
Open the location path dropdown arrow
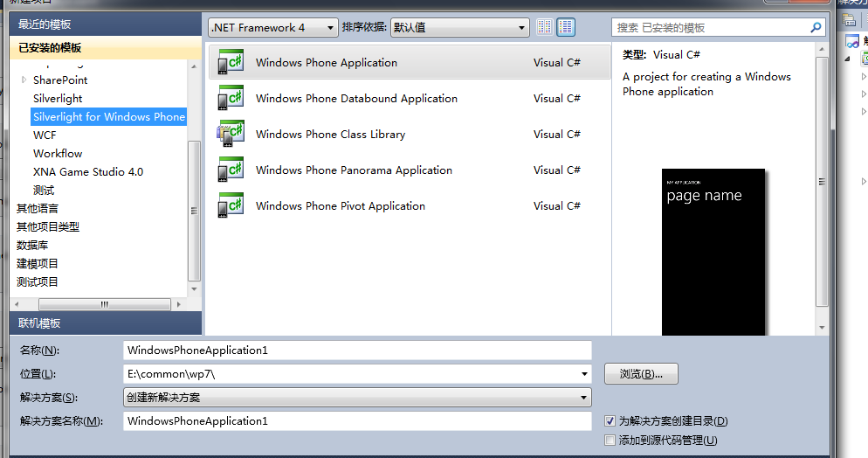pos(584,374)
